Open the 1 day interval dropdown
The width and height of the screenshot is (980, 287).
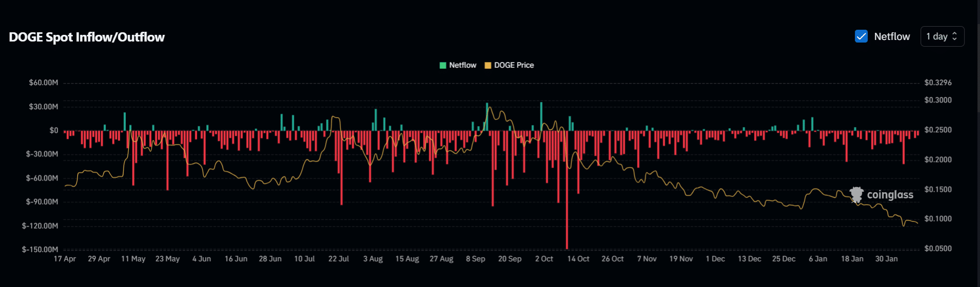942,36
